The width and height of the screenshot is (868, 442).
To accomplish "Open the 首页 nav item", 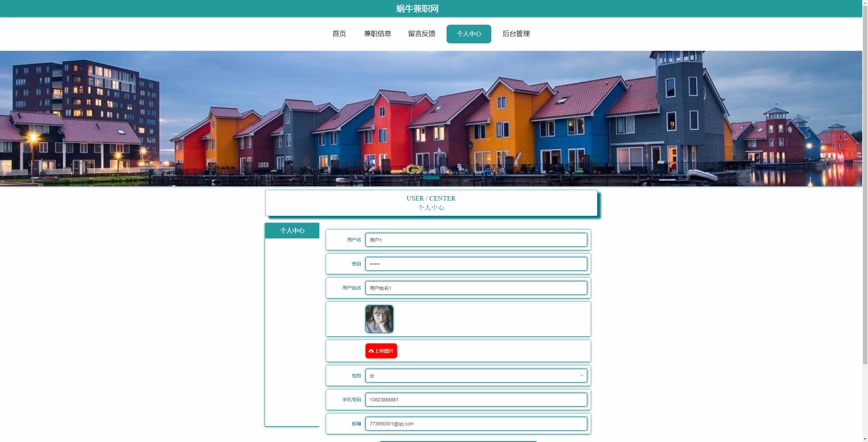I will [339, 34].
